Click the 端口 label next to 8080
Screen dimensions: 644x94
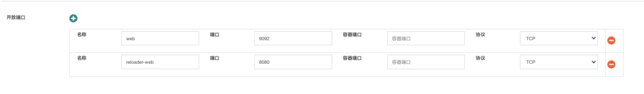(215, 58)
